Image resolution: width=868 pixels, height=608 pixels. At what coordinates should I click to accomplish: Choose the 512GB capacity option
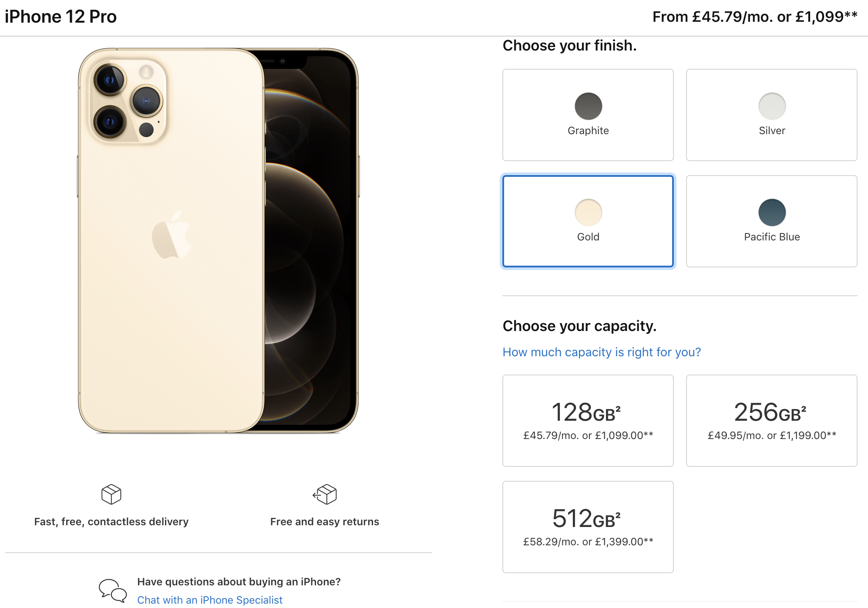point(588,527)
